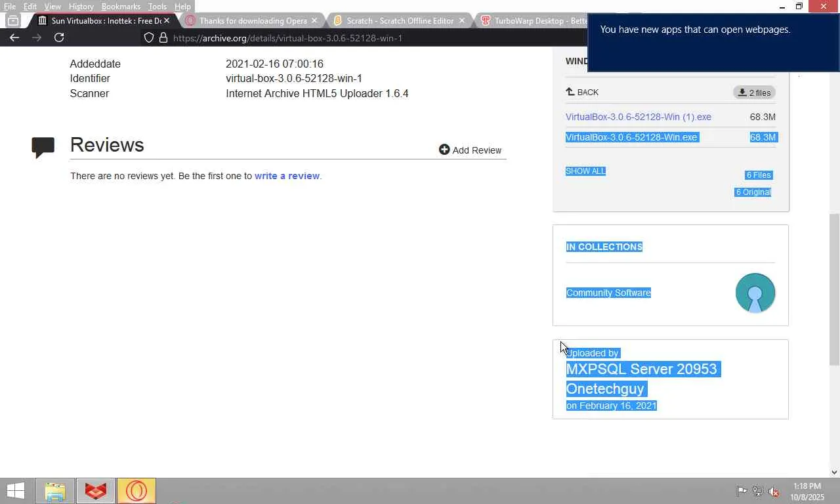Click the Scanner label
Screen dimensions: 840x504
(x=89, y=93)
